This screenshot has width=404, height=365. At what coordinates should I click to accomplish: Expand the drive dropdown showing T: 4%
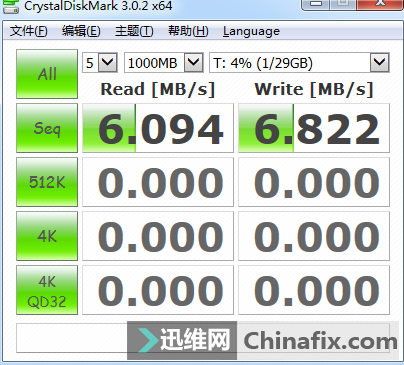pyautogui.click(x=380, y=62)
